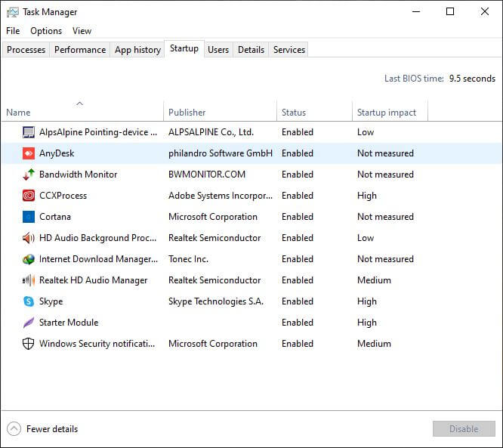The image size is (503, 448).
Task: Click publisher Skype Technologies S.A.
Action: coord(216,301)
